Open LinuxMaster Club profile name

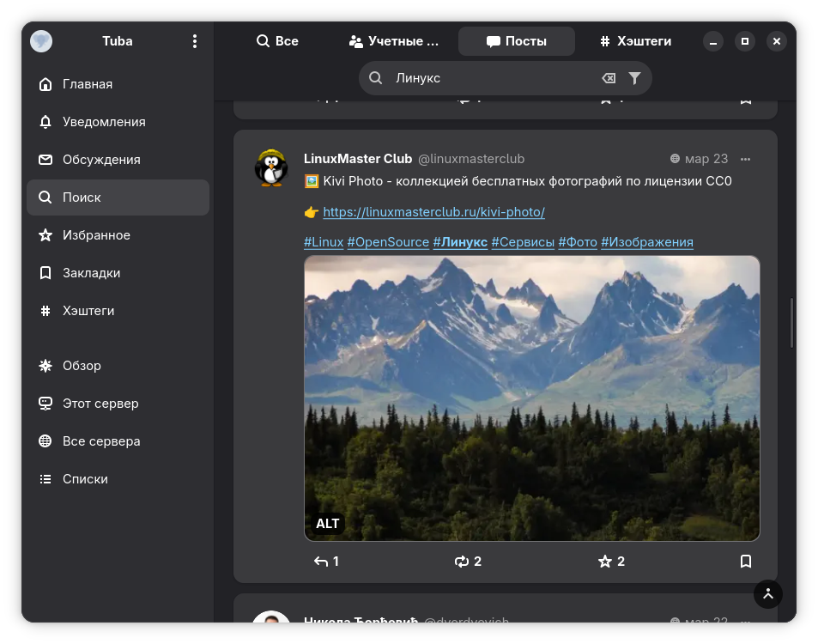pos(358,159)
